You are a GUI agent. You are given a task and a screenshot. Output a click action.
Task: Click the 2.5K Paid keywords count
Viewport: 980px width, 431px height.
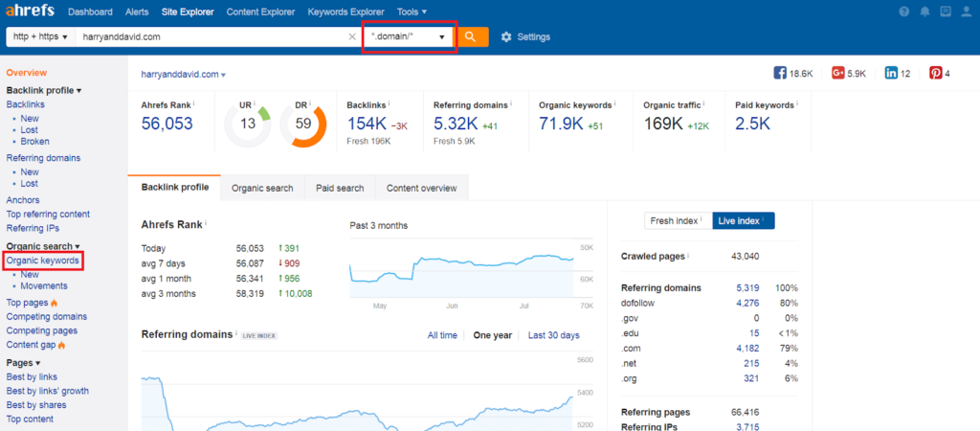[752, 124]
